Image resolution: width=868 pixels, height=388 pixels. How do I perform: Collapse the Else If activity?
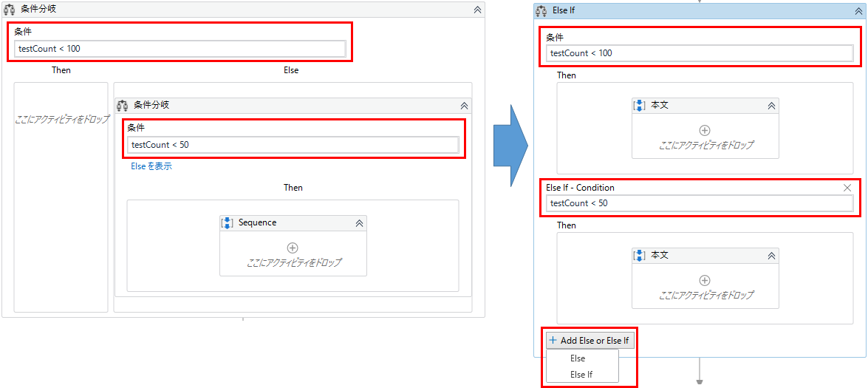[x=858, y=10]
